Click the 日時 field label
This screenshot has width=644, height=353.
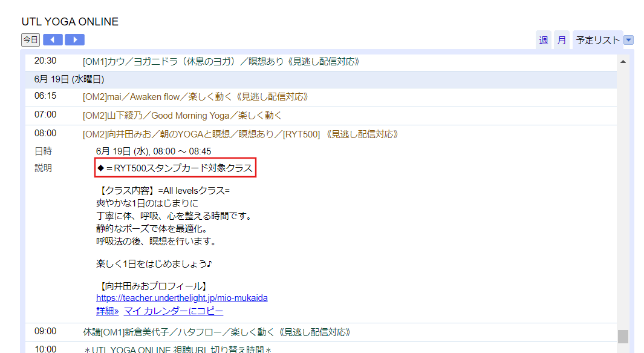(43, 151)
